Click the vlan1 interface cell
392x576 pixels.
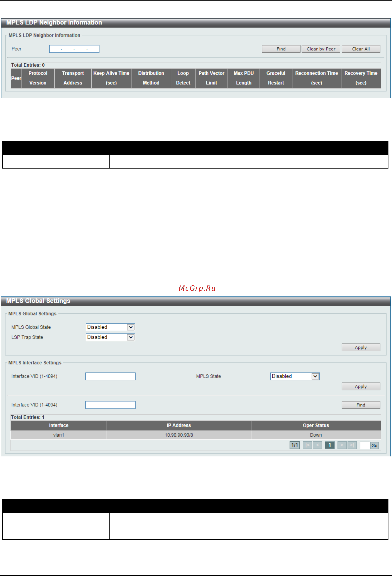point(59,435)
